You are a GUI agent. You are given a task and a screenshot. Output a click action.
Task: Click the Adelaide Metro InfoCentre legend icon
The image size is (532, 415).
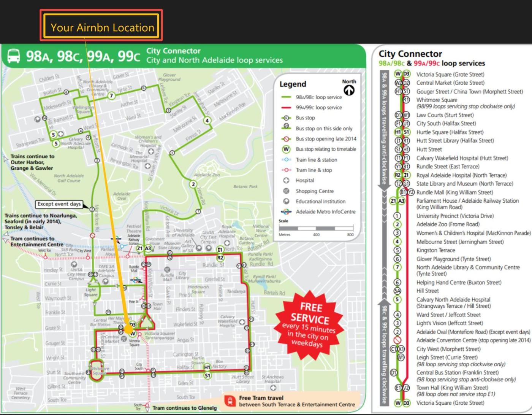coord(287,212)
